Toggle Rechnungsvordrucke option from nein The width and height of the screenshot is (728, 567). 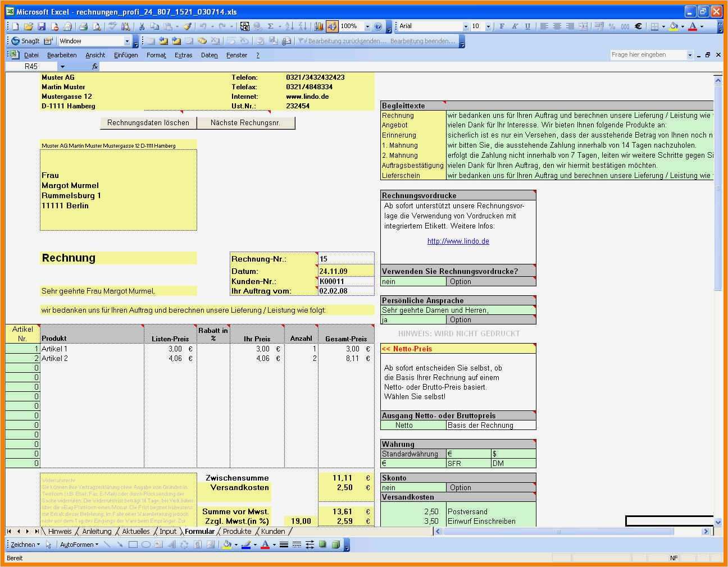pos(413,281)
